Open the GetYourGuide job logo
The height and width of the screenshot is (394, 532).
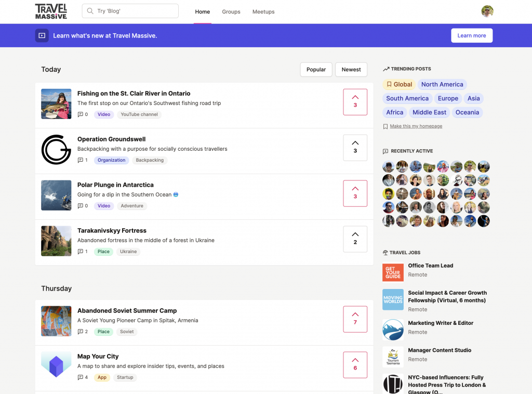click(393, 272)
